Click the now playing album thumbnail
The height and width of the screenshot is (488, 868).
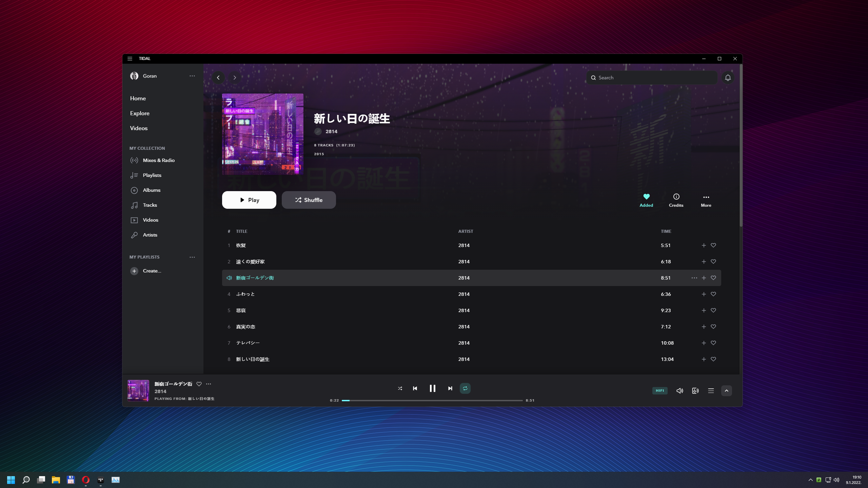pos(138,391)
